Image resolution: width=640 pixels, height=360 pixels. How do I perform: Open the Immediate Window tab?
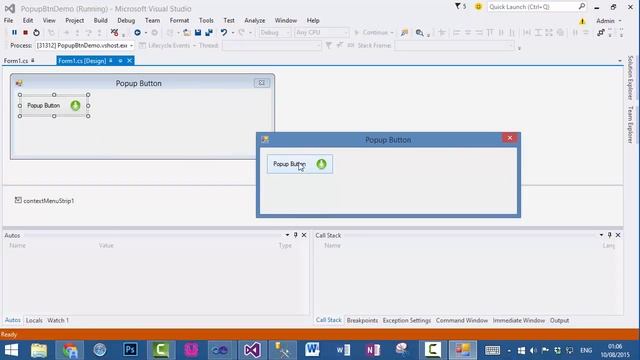(519, 320)
